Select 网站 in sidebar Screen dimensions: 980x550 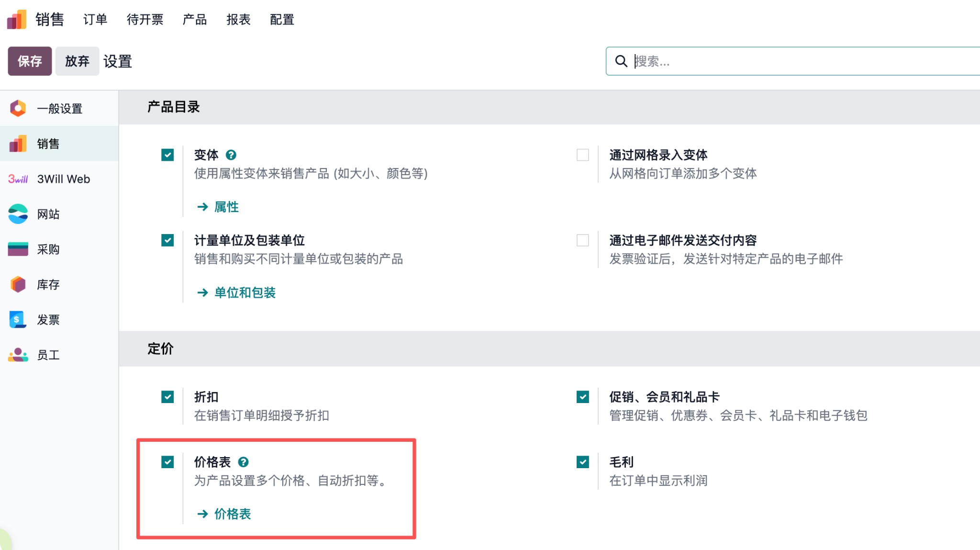(x=59, y=214)
